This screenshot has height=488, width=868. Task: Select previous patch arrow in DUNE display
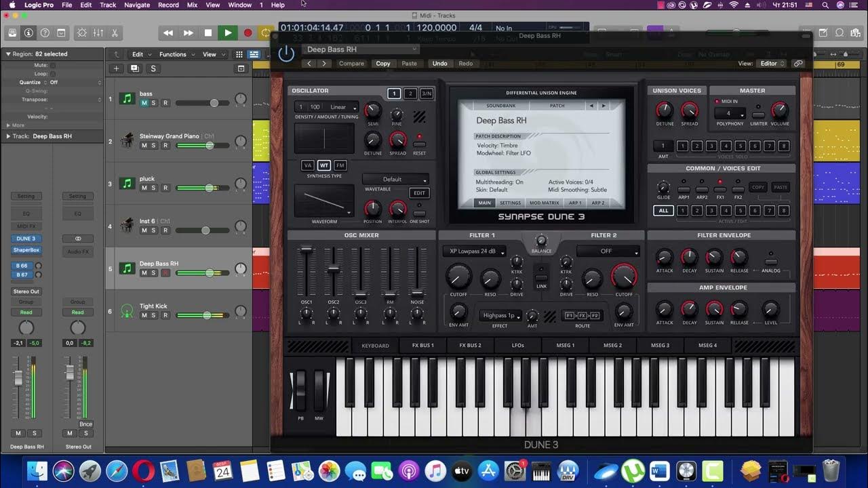coord(591,106)
